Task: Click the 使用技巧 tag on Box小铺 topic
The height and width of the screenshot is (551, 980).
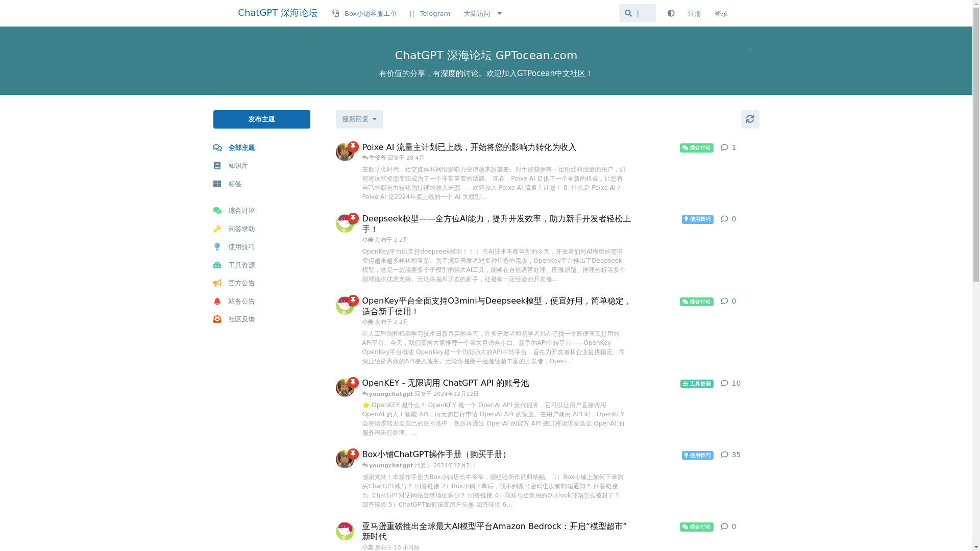Action: point(697,456)
